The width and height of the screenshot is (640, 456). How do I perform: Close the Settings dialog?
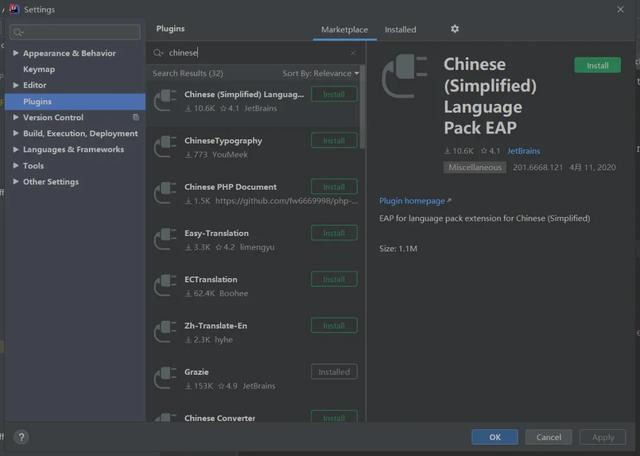[x=620, y=9]
